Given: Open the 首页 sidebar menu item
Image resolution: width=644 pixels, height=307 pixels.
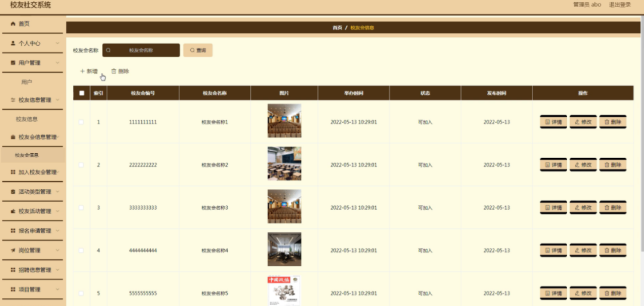Looking at the screenshot, I should pyautogui.click(x=32, y=24).
